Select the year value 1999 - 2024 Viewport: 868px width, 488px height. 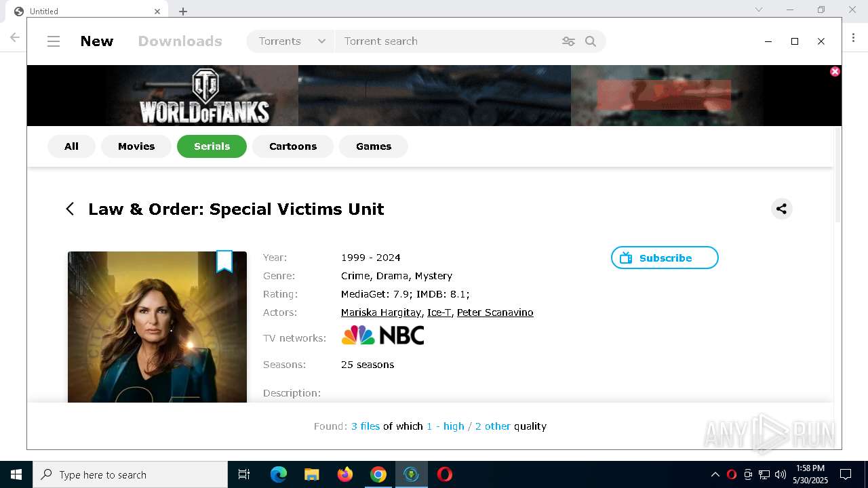(371, 258)
